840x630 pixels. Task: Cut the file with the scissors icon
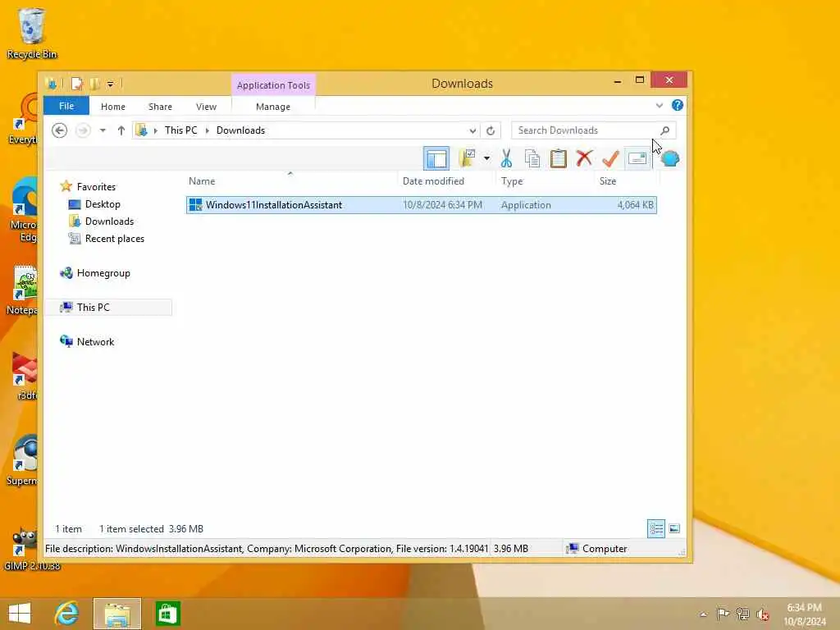click(x=506, y=158)
